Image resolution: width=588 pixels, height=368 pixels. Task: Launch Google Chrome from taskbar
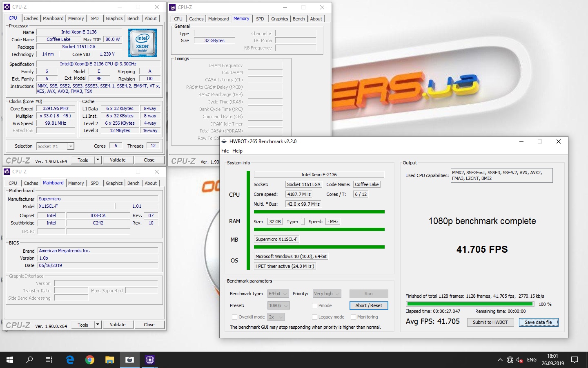click(90, 360)
